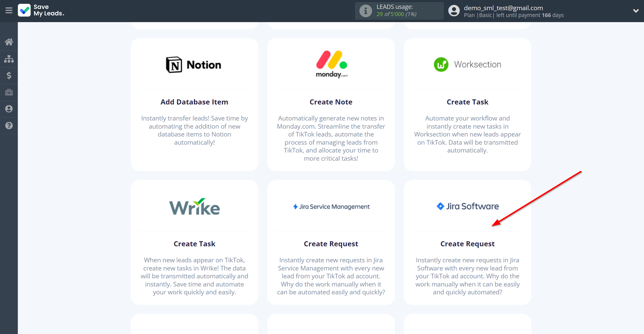Open the briefcase sidebar icon
The image size is (644, 334).
point(9,92)
